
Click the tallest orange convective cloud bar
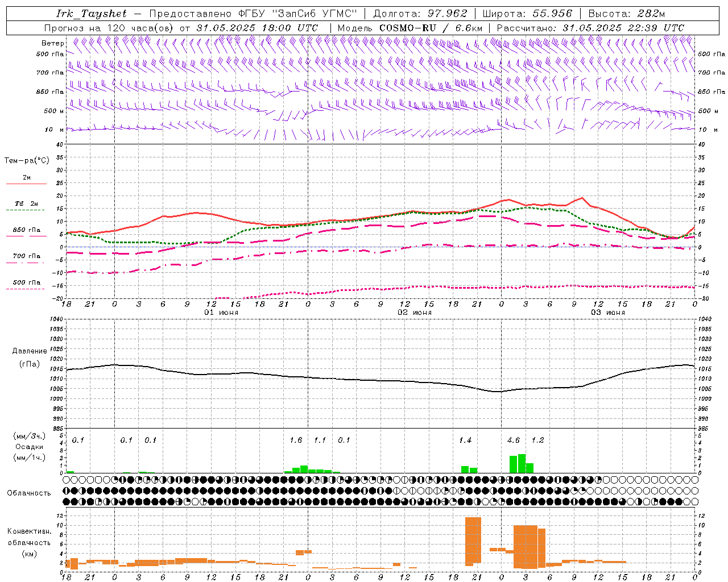(x=473, y=541)
